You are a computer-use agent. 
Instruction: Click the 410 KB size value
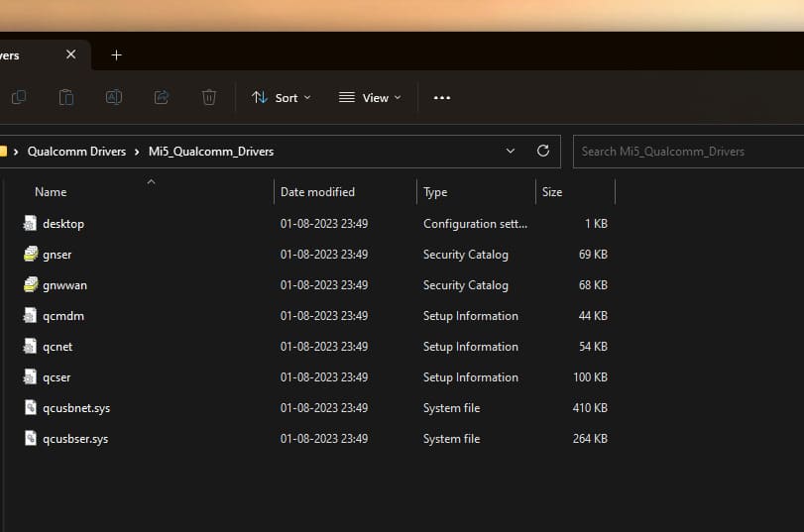(590, 407)
